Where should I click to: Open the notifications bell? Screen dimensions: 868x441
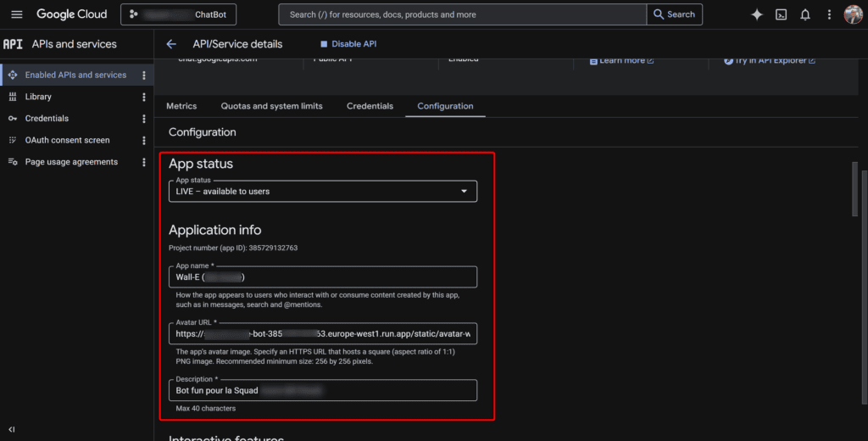click(805, 15)
